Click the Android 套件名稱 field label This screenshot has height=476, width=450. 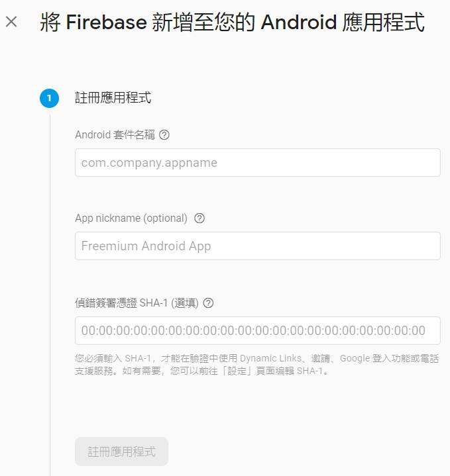point(115,134)
